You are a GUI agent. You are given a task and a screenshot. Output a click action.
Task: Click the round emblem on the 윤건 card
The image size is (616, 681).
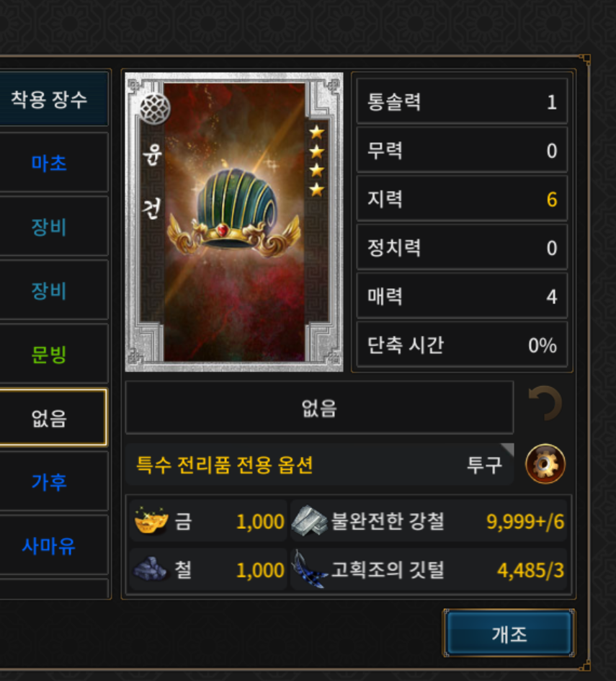[x=155, y=109]
